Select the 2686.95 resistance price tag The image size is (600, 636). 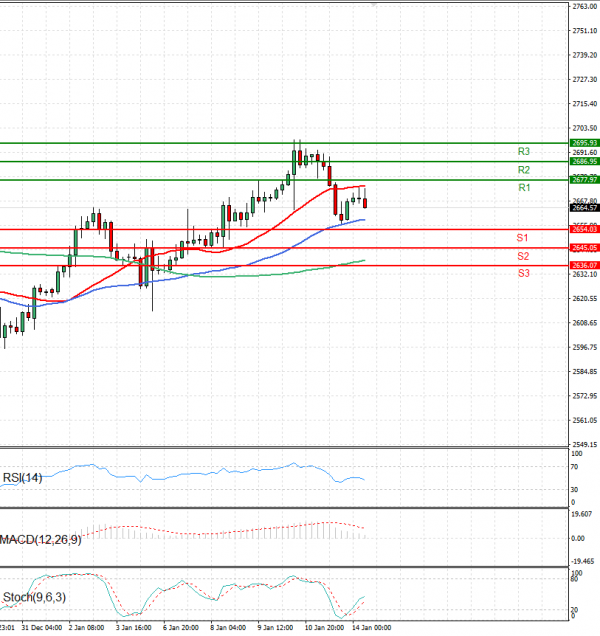point(584,161)
